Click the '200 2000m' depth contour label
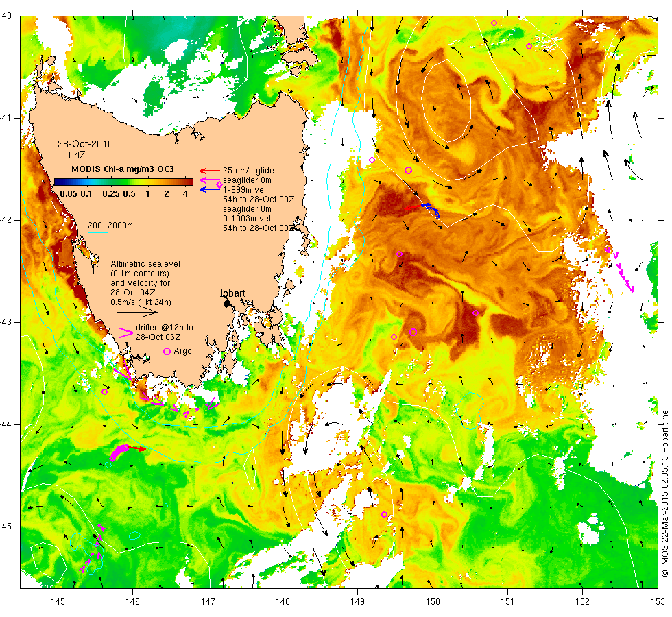This screenshot has height=617, width=672. pos(110,226)
